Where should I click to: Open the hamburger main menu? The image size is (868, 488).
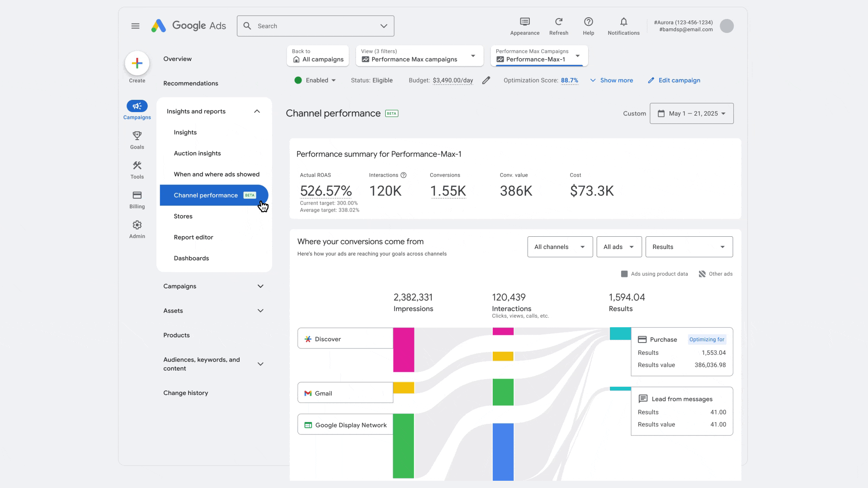click(x=135, y=26)
